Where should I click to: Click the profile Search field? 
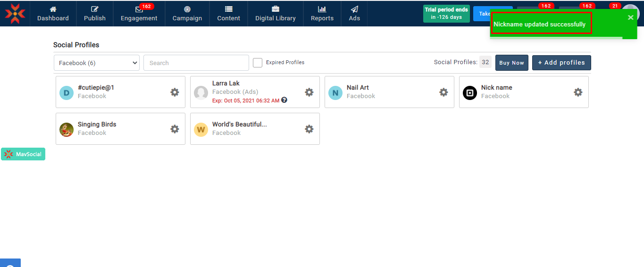click(x=196, y=63)
